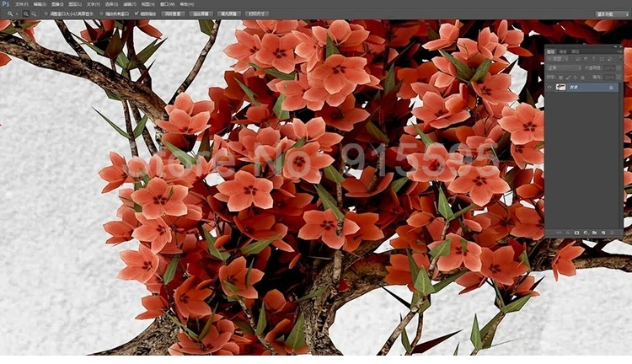The height and width of the screenshot is (364, 632).
Task: Open the 文字(Y) Type menu
Action: pos(93,4)
